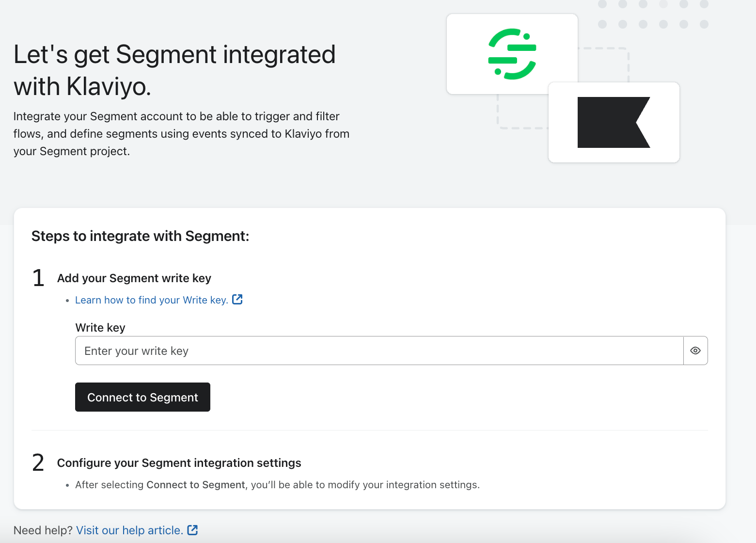Open 'Learn how to find your Write key' link
756x543 pixels.
[x=151, y=300]
